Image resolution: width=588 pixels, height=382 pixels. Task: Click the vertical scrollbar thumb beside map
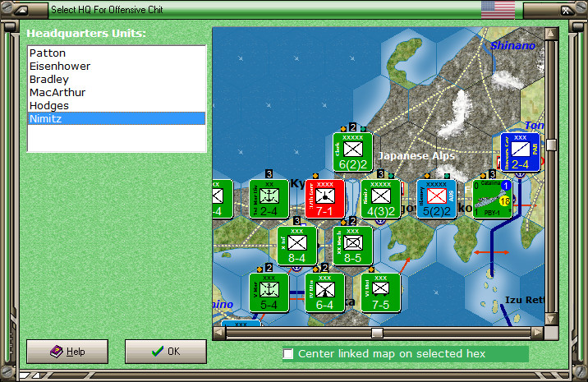point(551,145)
